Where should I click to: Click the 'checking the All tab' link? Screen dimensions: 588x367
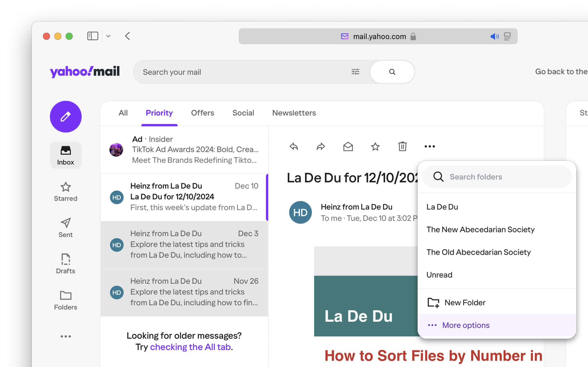pyautogui.click(x=191, y=347)
